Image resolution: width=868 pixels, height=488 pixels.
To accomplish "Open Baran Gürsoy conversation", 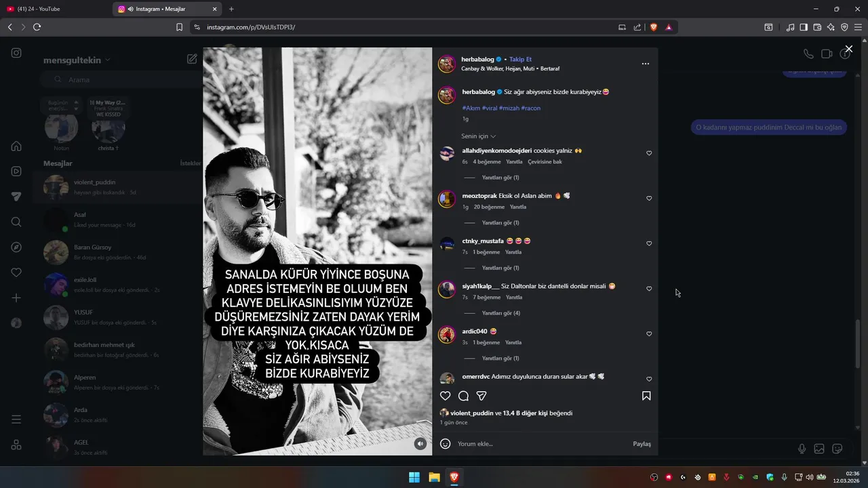I will click(x=119, y=252).
